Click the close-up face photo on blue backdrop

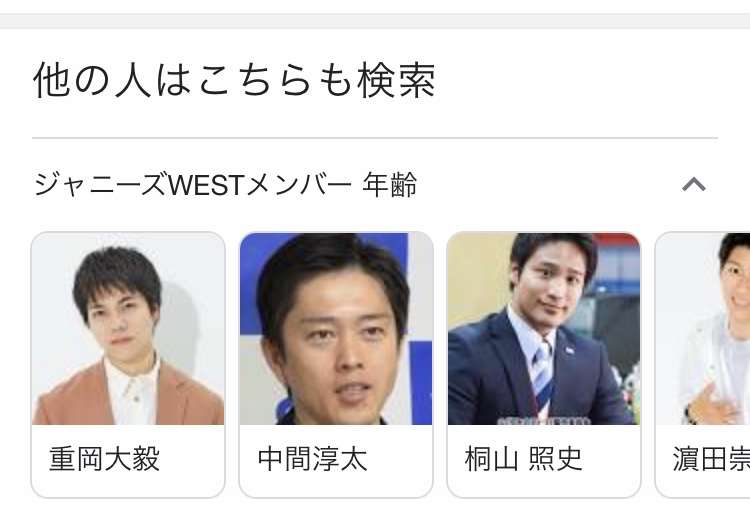336,329
